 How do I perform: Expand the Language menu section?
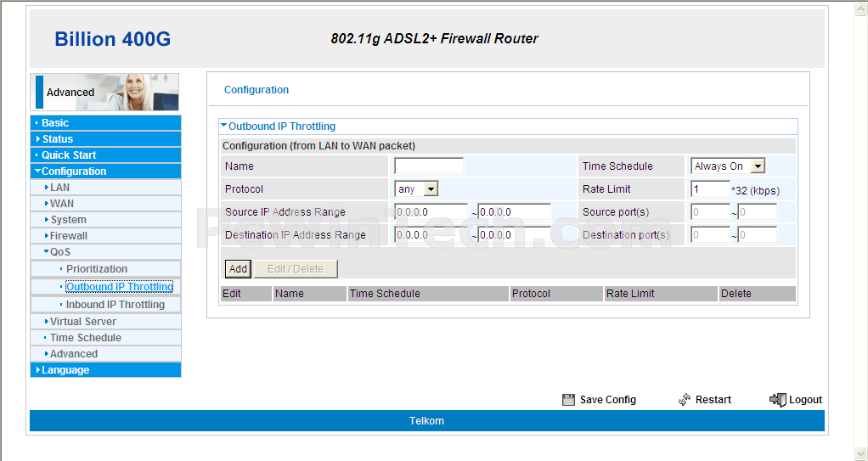pos(105,369)
